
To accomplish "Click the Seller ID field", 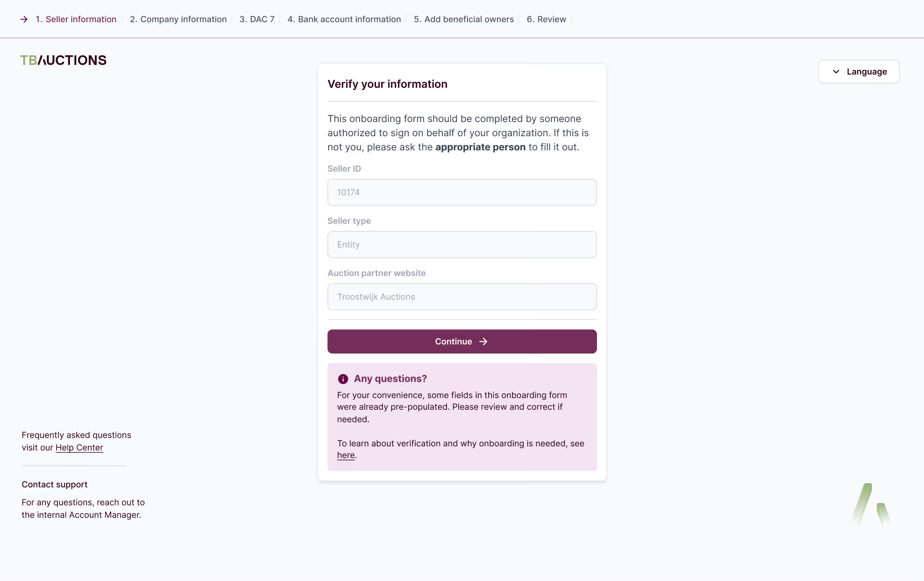I will (x=462, y=192).
